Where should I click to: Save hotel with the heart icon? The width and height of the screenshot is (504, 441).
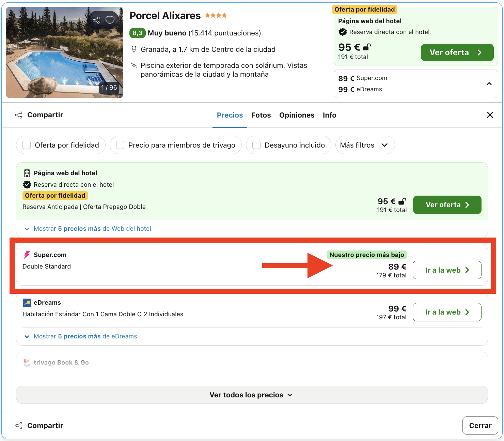[109, 20]
